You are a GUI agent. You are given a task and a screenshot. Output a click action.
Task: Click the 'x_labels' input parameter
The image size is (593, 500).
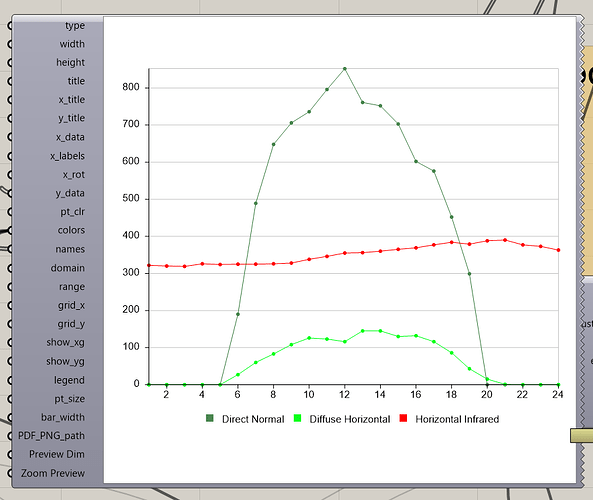(x=67, y=156)
